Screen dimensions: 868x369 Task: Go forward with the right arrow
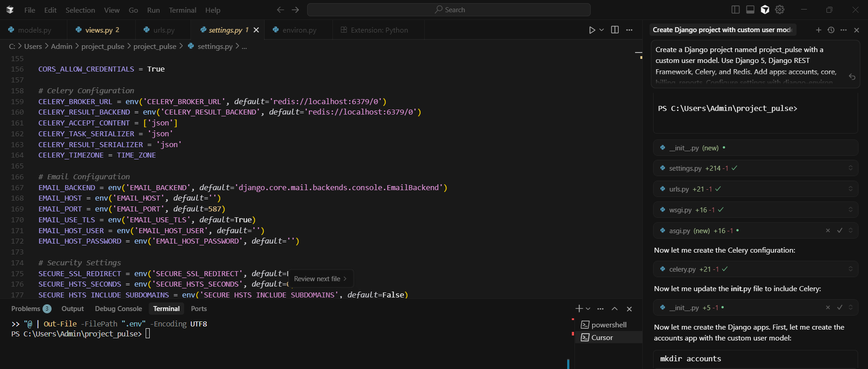[x=295, y=10]
